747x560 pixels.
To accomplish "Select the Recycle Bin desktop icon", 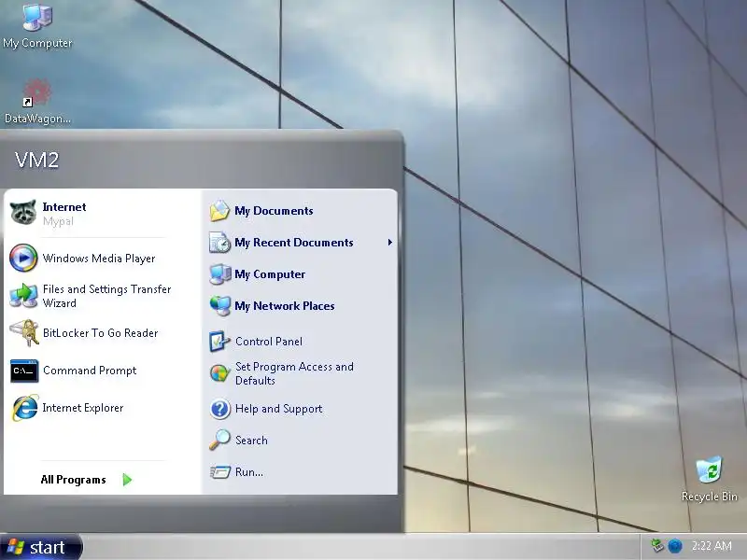I will (709, 470).
